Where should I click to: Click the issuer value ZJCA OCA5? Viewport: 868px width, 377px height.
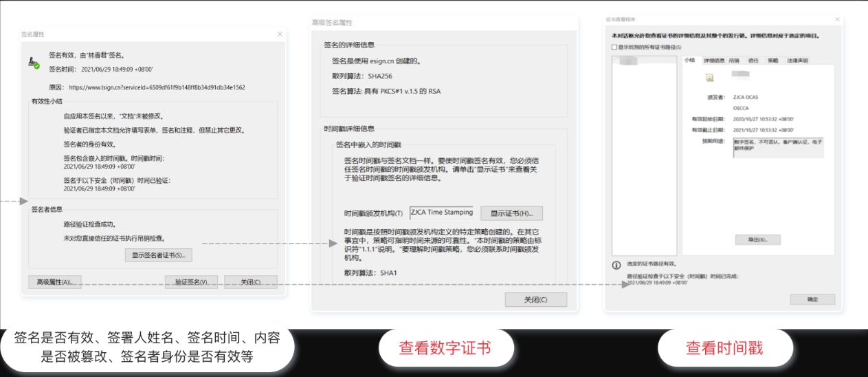(746, 98)
